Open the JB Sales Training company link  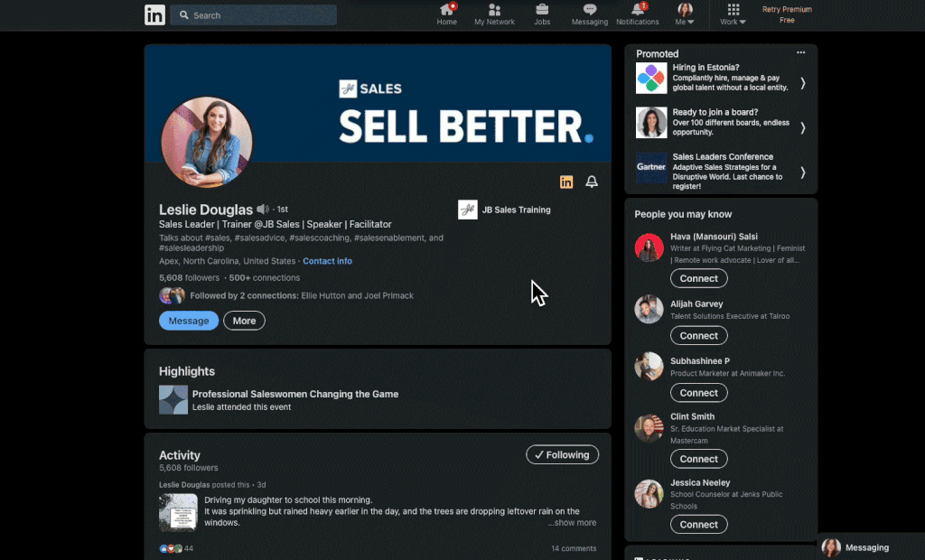click(516, 210)
